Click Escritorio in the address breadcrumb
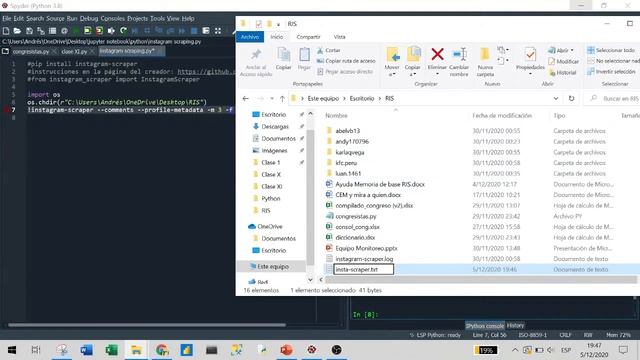 click(362, 98)
